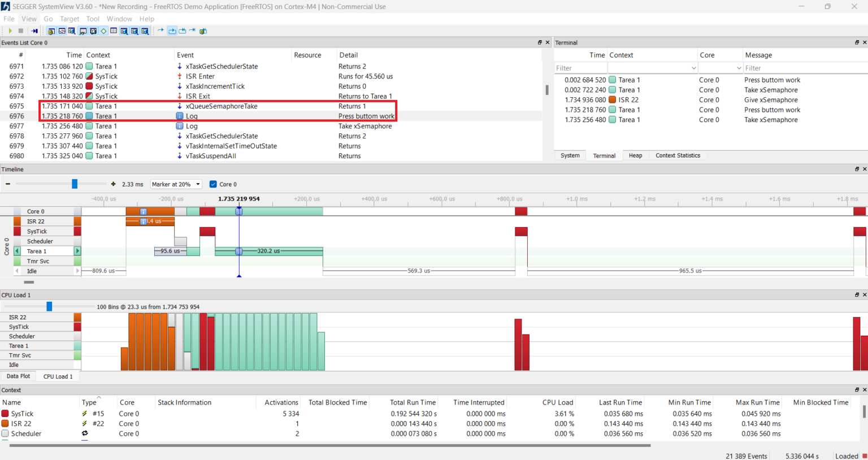Screen dimensions: 868x460
Task: Click the gear window icon in toolbar
Action: pos(51,31)
